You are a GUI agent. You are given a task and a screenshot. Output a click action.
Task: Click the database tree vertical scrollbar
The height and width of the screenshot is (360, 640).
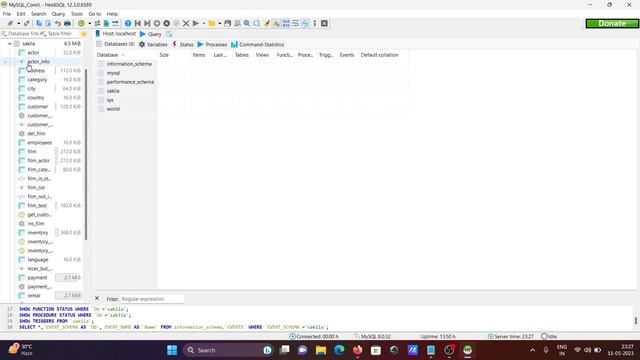[x=86, y=155]
